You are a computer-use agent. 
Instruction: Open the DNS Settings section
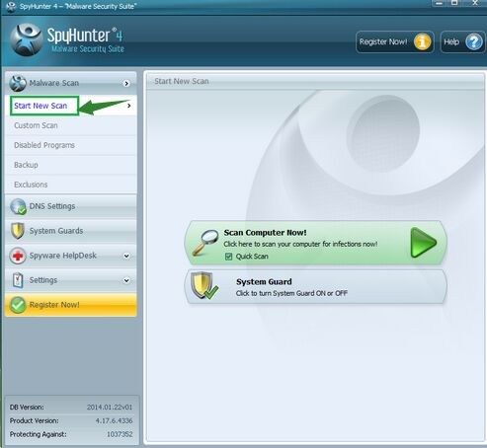(71, 206)
